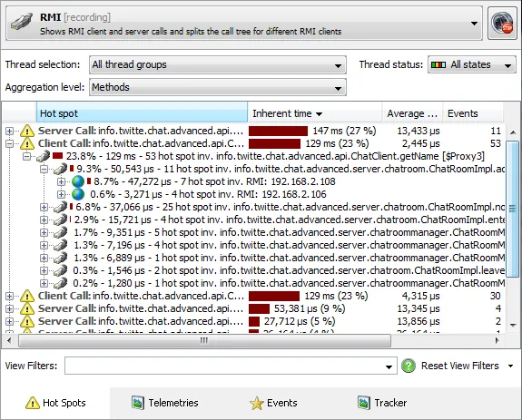
Task: Expand the 6.8% - 37,066 µs node
Action: click(44, 208)
